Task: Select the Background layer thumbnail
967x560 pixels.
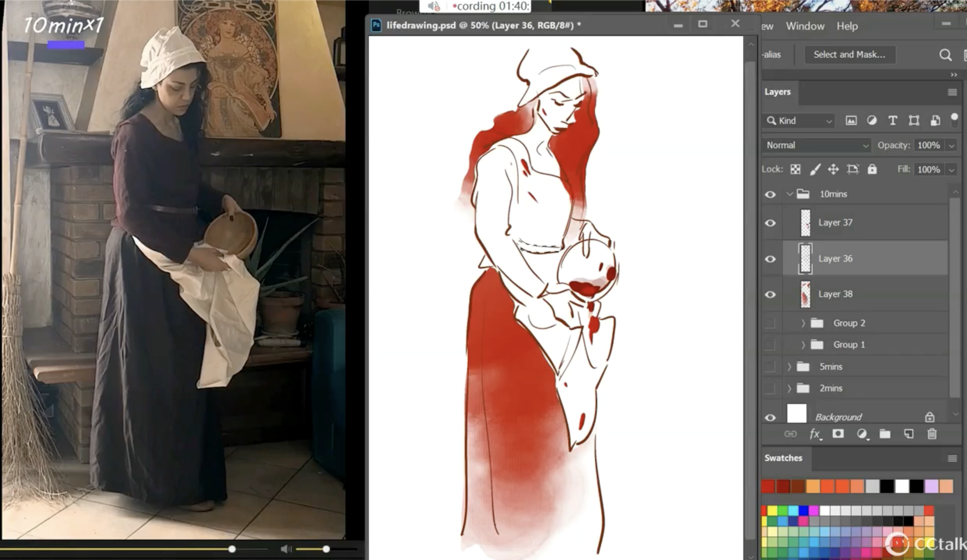Action: point(796,414)
